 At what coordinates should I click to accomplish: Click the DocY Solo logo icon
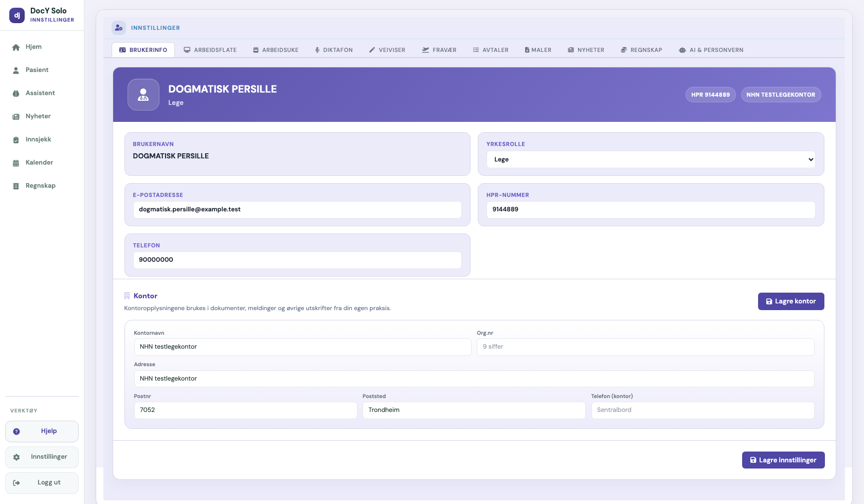[17, 15]
